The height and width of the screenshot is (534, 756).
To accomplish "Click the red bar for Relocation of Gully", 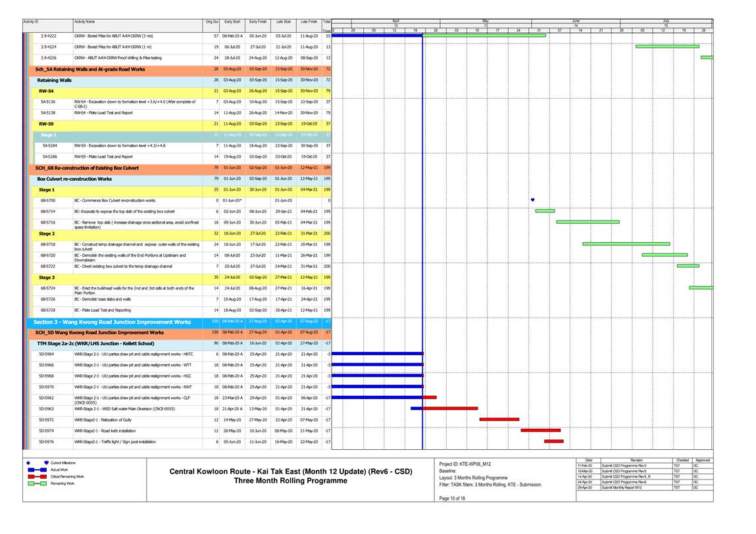I will coord(499,419).
